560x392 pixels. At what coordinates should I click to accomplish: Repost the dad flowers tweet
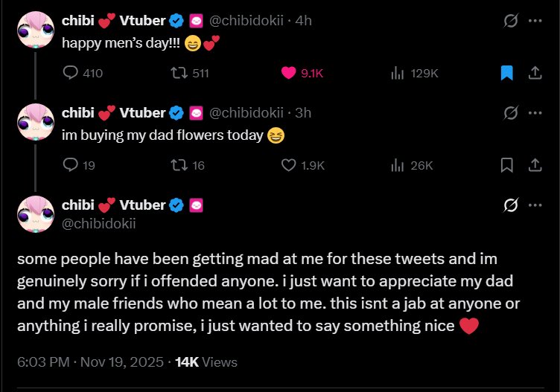click(178, 165)
